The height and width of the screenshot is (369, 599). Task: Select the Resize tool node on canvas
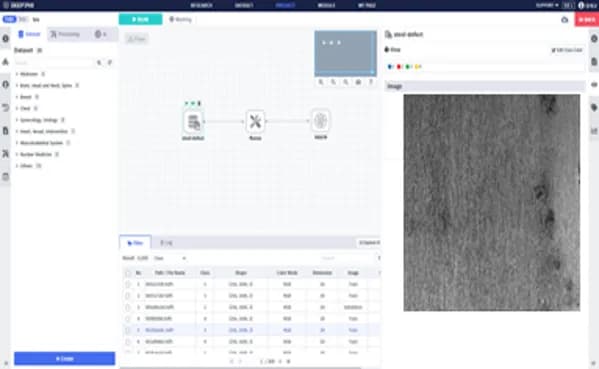click(255, 121)
